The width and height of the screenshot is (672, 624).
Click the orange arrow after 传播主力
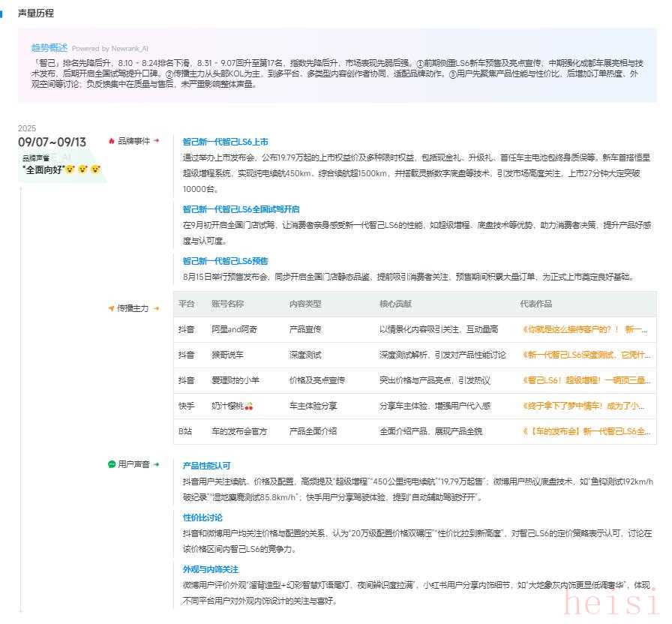[156, 308]
